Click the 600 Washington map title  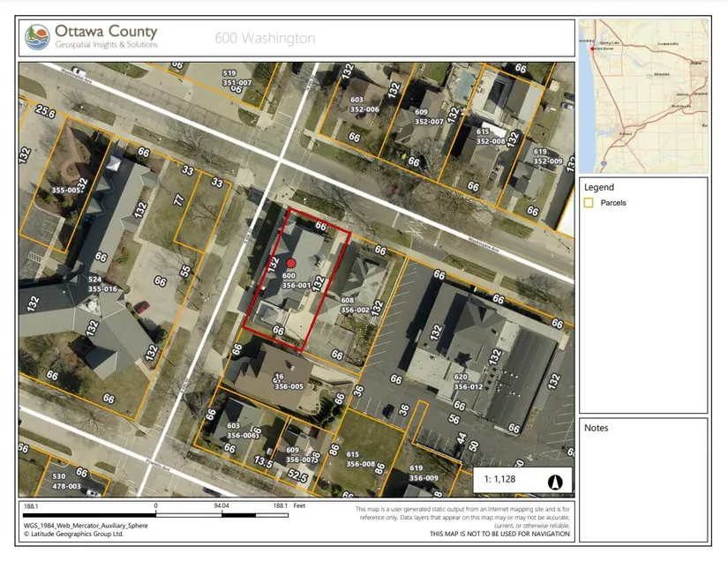(x=265, y=38)
